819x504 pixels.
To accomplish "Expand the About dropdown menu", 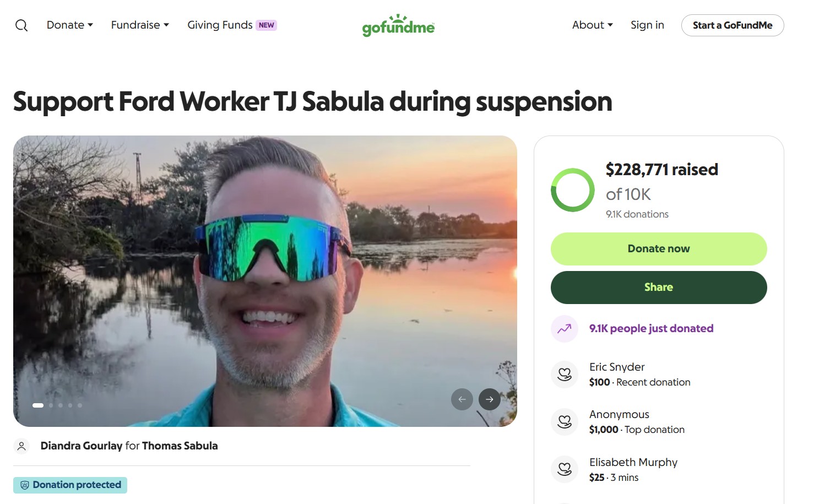I will pyautogui.click(x=593, y=25).
